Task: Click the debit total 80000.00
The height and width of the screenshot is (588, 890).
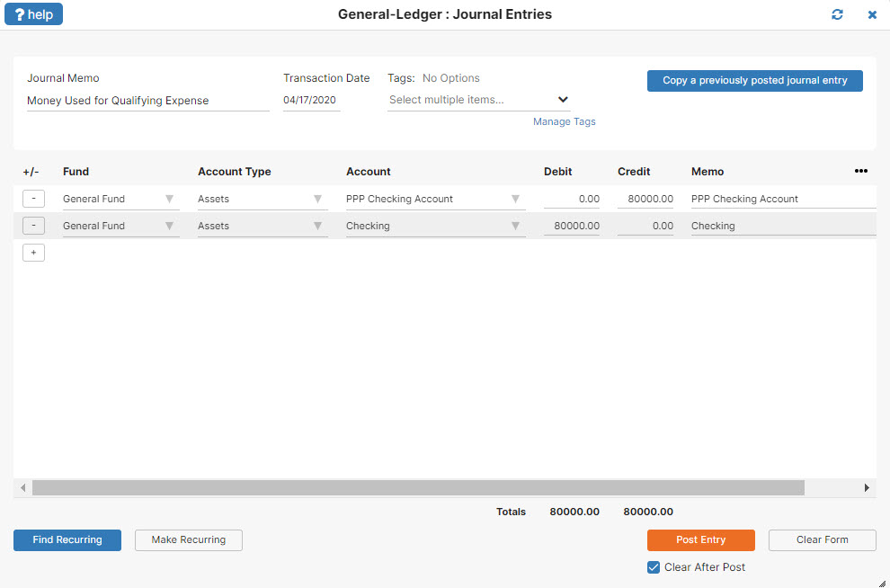Action: [574, 512]
